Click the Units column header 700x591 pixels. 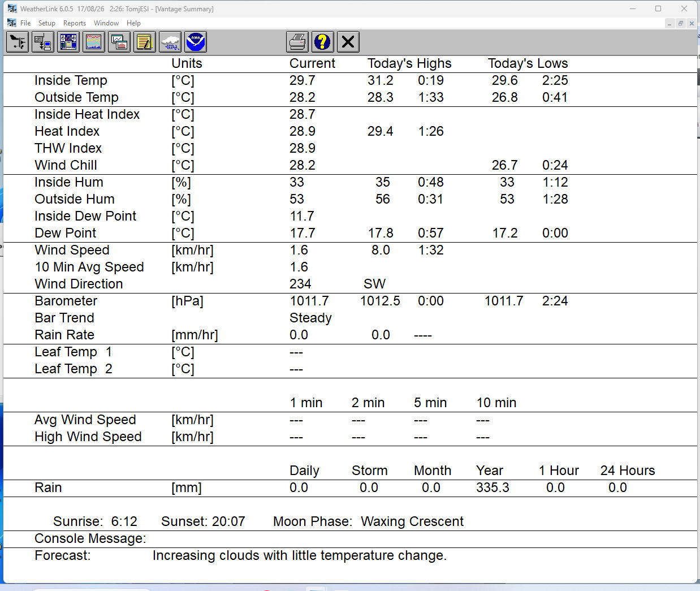click(187, 63)
